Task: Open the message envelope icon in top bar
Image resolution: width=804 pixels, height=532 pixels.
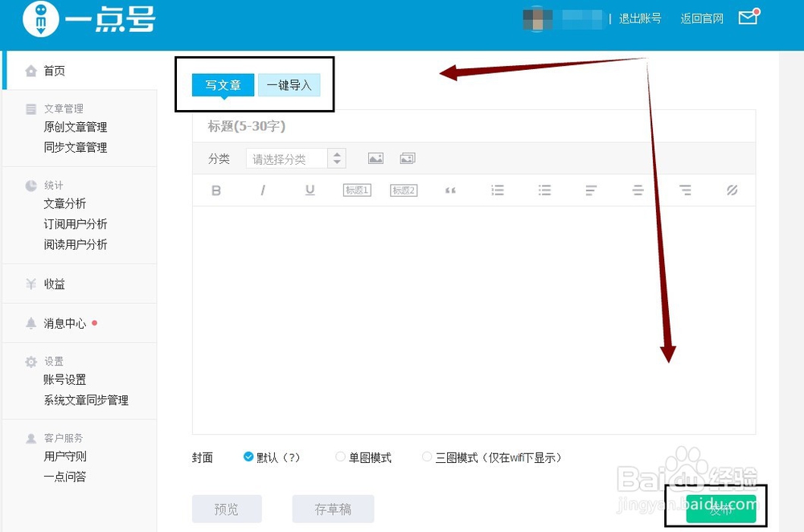Action: click(748, 16)
